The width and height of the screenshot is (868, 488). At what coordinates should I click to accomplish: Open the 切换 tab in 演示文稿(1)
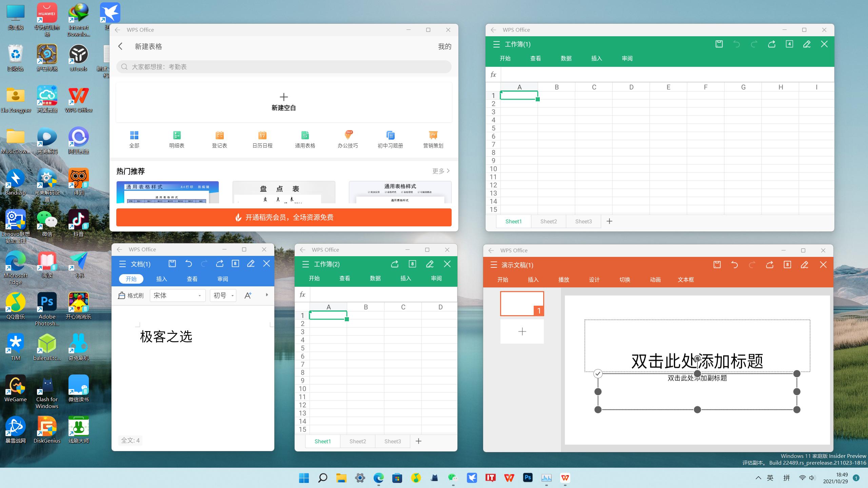(625, 280)
